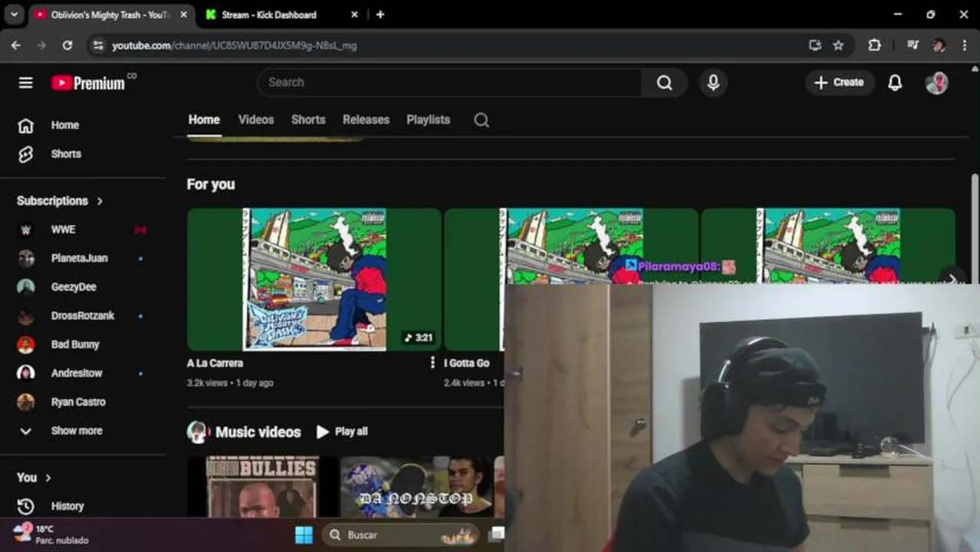Close the Stream - Kick Dashboard tab
The width and height of the screenshot is (980, 552).
(x=354, y=15)
